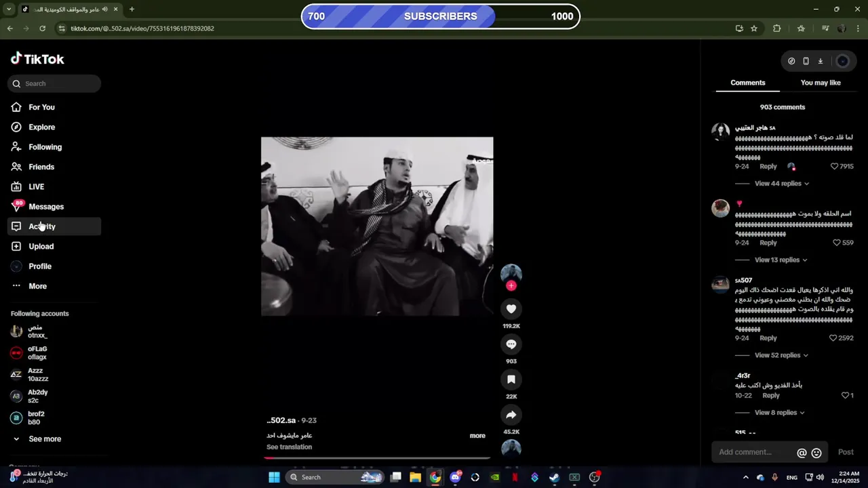
Task: Open Activity notifications
Action: tap(54, 226)
